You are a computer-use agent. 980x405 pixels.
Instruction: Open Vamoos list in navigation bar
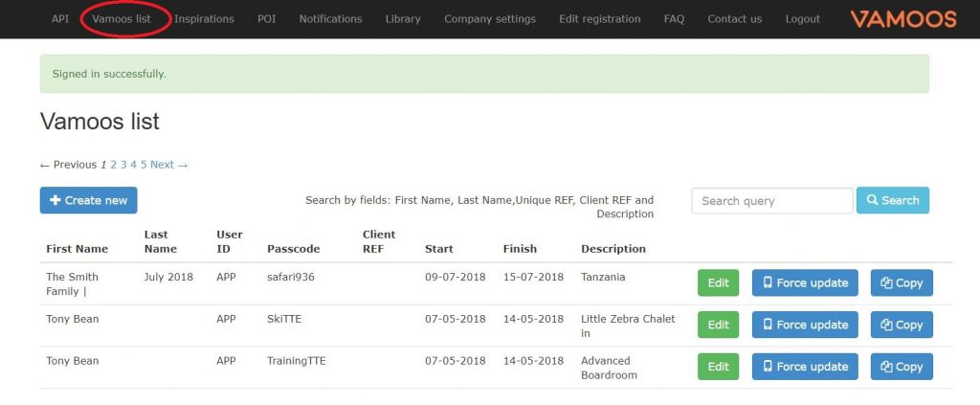point(122,19)
